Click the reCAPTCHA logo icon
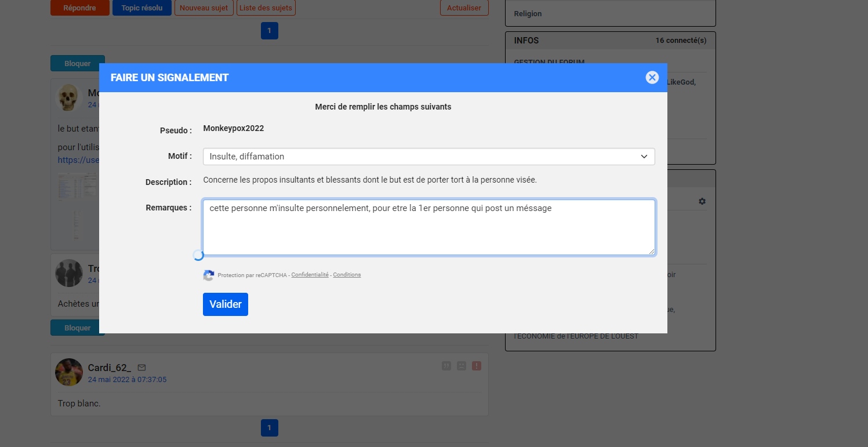 209,275
